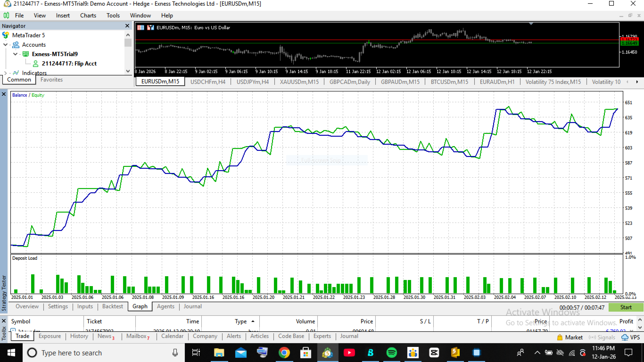This screenshot has height=362, width=644.
Task: Launch File Explorer from the taskbar
Action: pyautogui.click(x=219, y=353)
